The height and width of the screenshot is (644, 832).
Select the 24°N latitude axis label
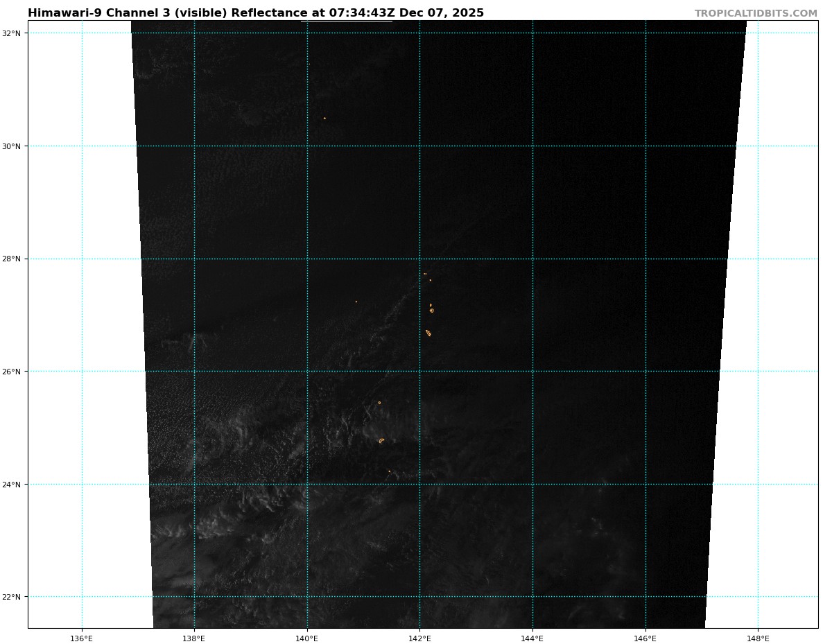coord(14,485)
